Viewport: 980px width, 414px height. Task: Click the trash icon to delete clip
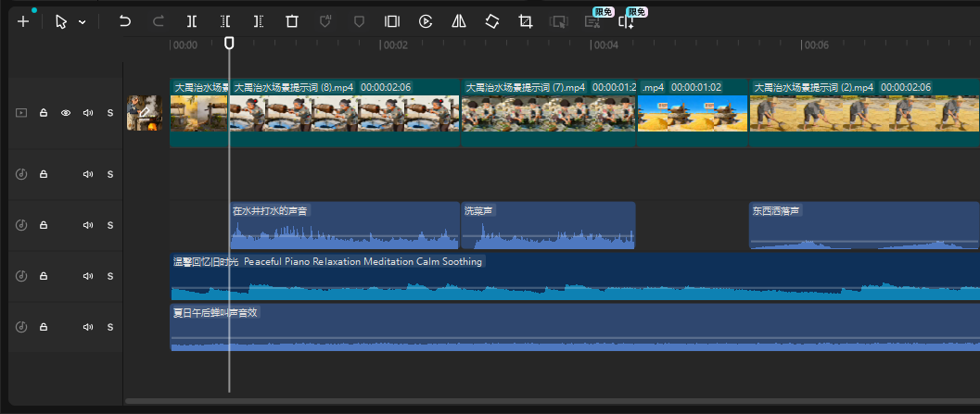tap(292, 21)
